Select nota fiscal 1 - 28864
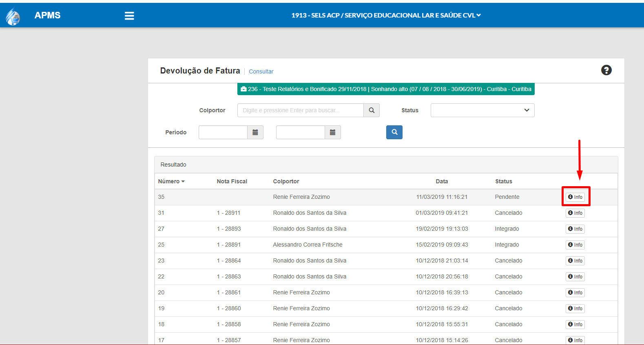 (229, 260)
